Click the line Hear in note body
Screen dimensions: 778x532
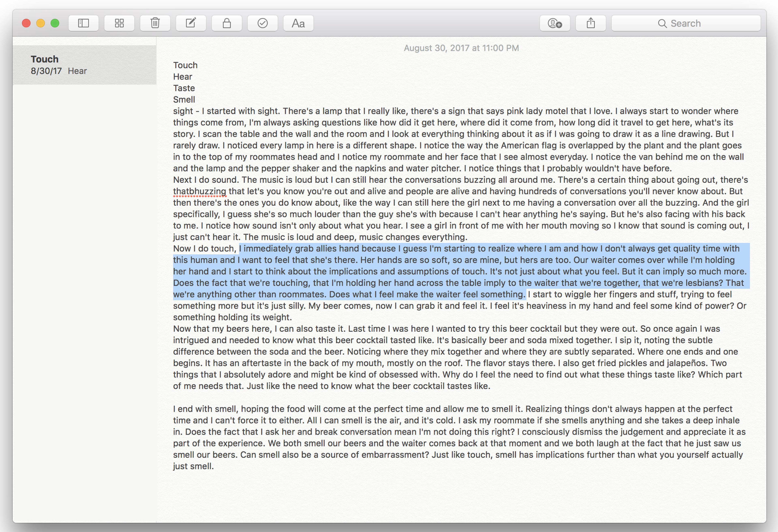(183, 77)
